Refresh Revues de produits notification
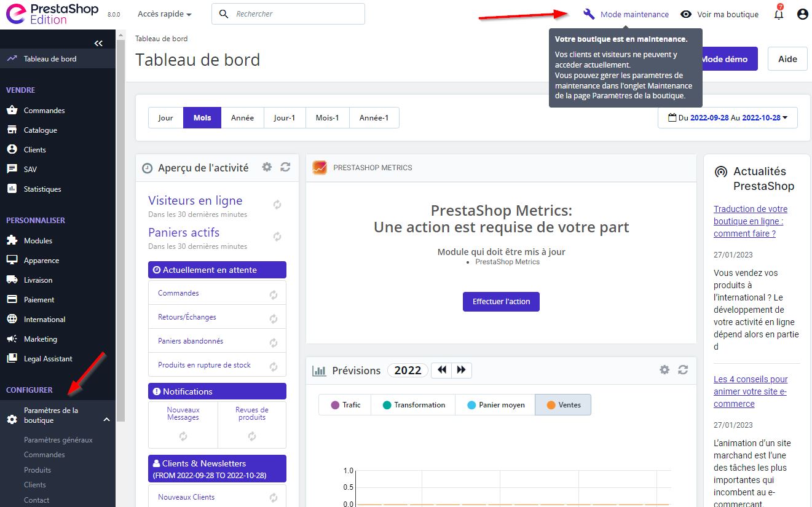This screenshot has height=507, width=812. [x=252, y=436]
